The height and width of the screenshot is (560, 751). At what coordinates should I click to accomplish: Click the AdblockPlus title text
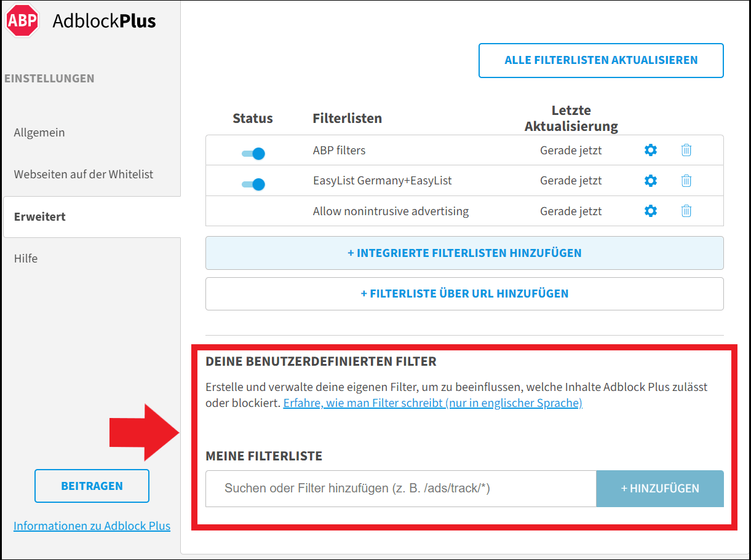[104, 21]
